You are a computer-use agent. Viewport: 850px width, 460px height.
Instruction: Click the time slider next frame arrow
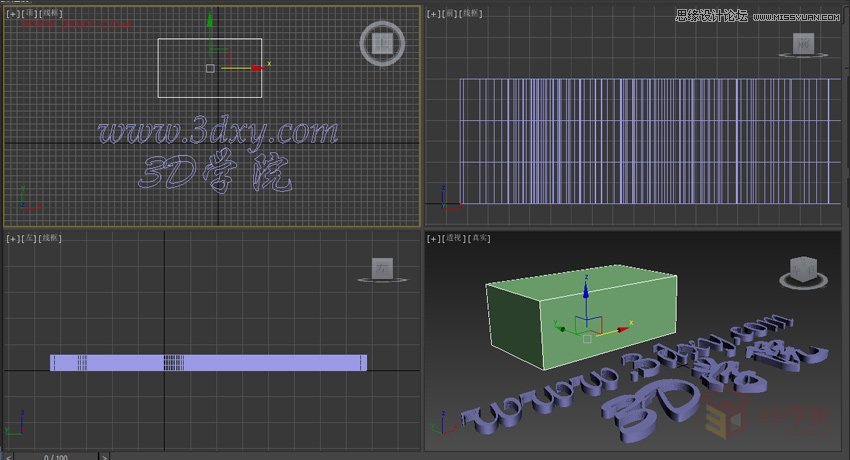click(x=104, y=457)
